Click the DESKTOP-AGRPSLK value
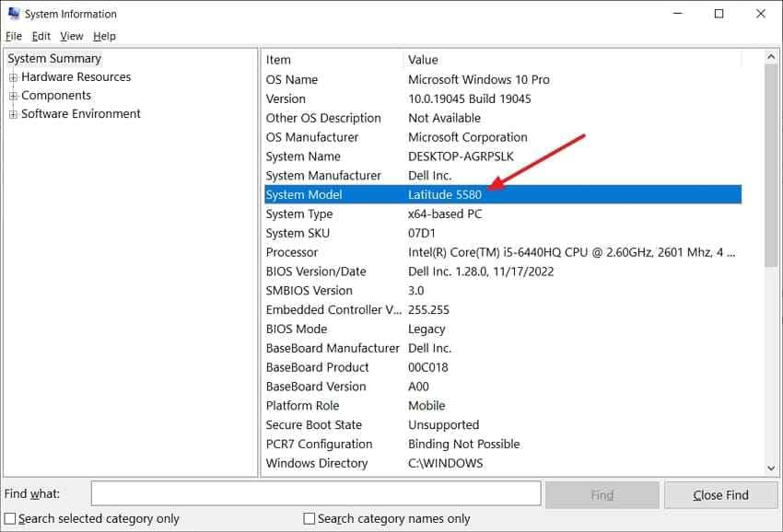The image size is (783, 532). [x=461, y=156]
